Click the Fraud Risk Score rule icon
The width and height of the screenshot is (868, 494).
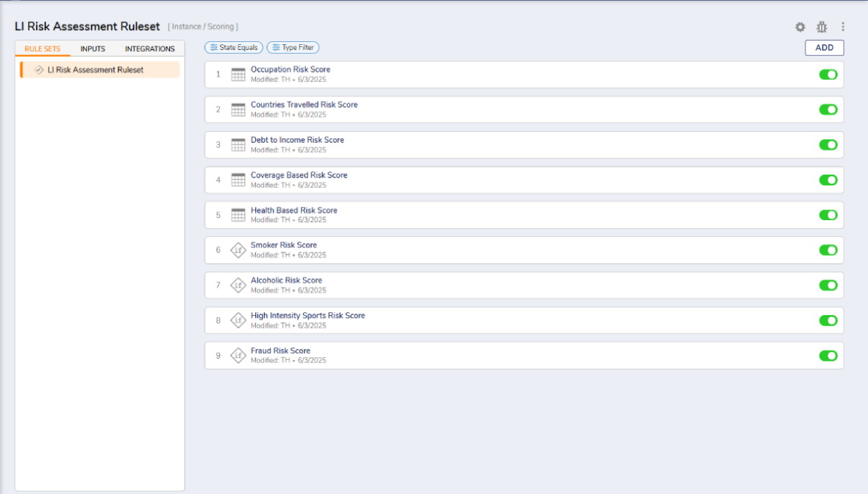click(238, 356)
